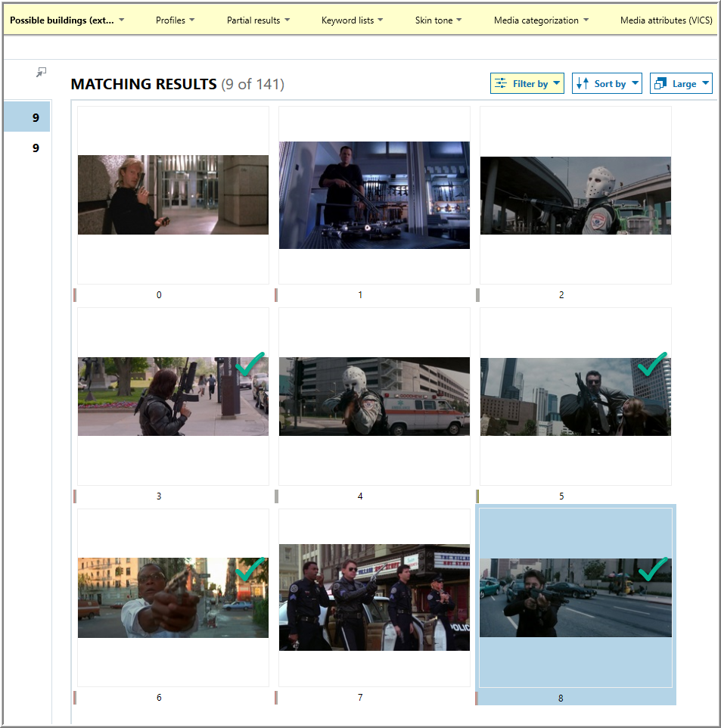Expand the Large view size dropdown
The height and width of the screenshot is (728, 721).
(x=682, y=84)
